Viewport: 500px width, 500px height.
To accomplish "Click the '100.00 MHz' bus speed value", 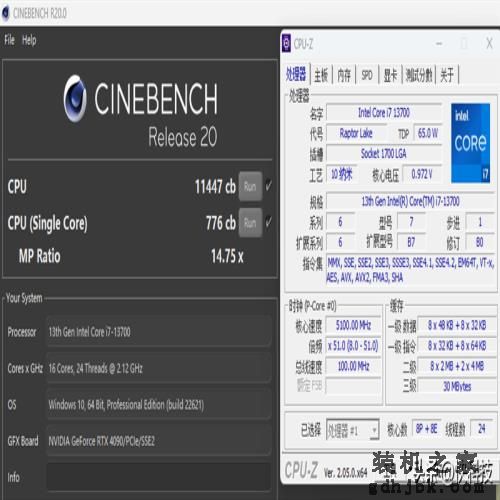I will (x=353, y=366).
